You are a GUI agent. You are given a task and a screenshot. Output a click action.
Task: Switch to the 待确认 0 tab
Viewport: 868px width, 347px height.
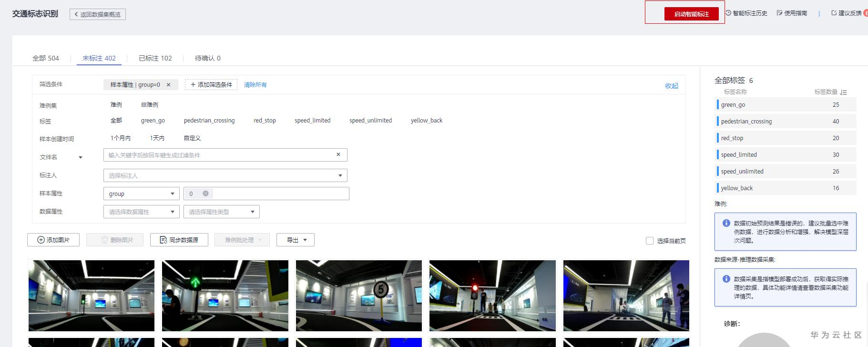click(x=208, y=58)
